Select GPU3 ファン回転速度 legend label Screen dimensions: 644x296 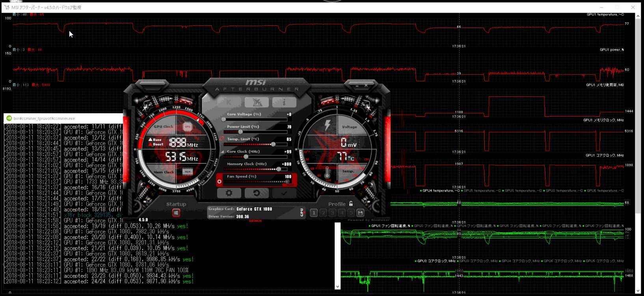click(432, 226)
